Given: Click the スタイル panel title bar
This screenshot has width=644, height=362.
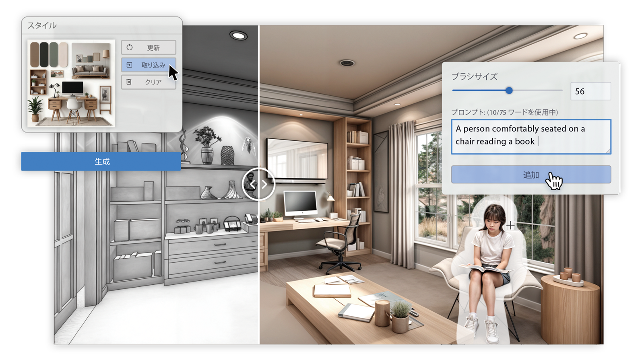Looking at the screenshot, I should click(101, 25).
